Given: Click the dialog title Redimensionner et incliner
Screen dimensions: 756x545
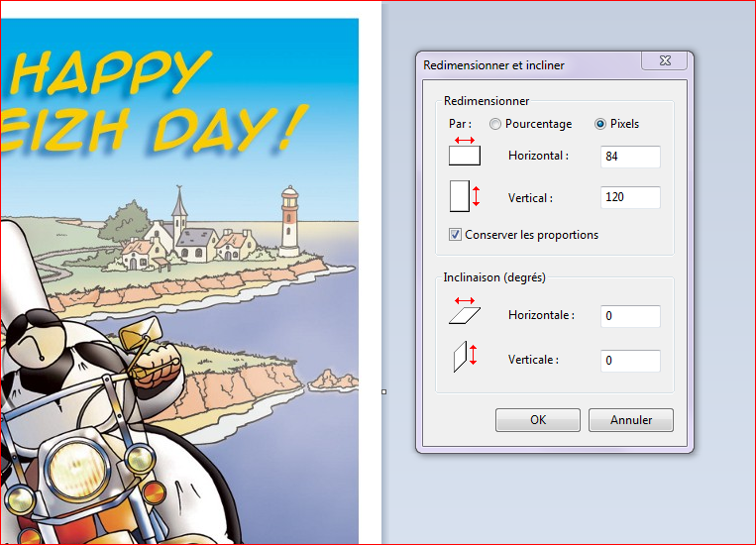Looking at the screenshot, I should point(493,65).
